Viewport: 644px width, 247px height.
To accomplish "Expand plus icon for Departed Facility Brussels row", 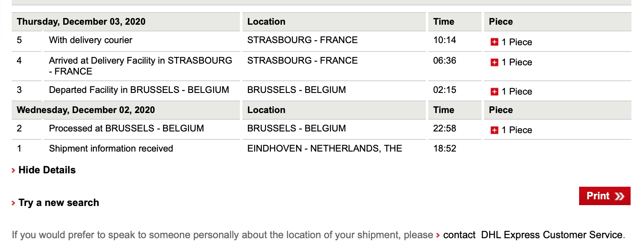I will [494, 92].
